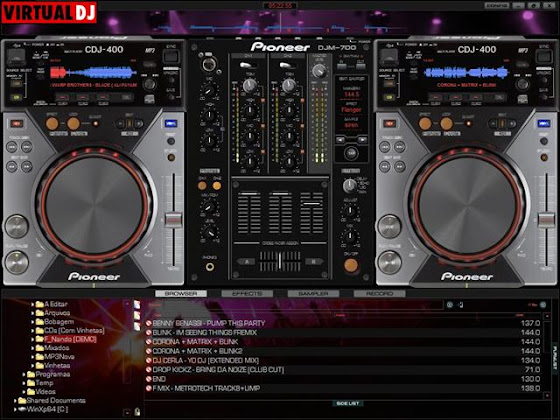Skip to previous track on right deck
The image size is (560, 420).
click(x=385, y=146)
